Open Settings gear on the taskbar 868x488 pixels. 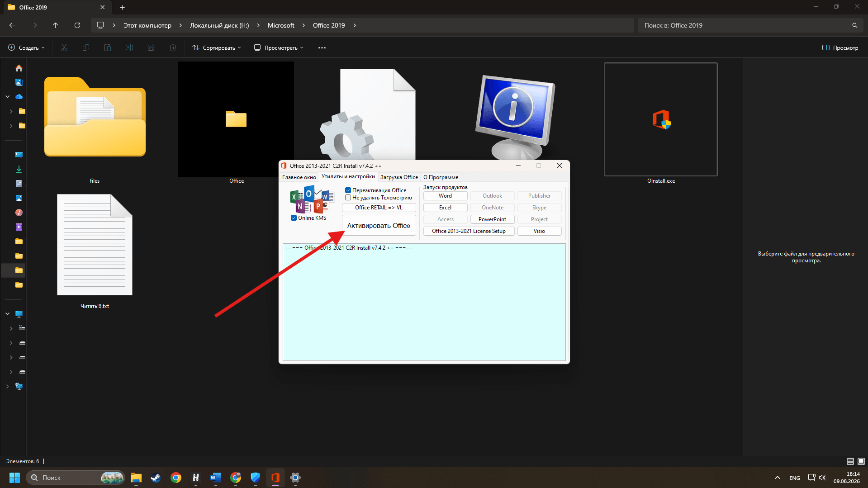pyautogui.click(x=295, y=478)
